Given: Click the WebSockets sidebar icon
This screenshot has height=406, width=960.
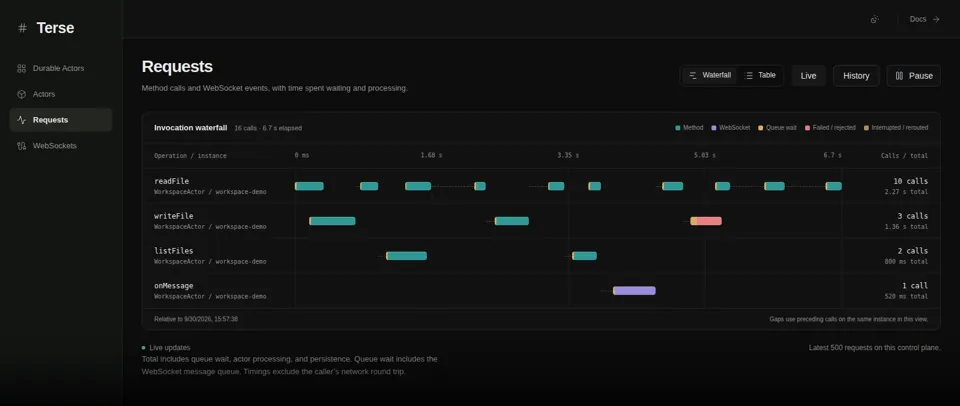Looking at the screenshot, I should click(x=21, y=146).
